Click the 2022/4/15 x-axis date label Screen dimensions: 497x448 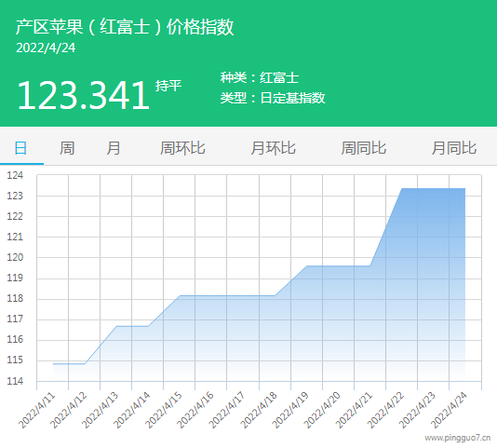click(x=164, y=410)
